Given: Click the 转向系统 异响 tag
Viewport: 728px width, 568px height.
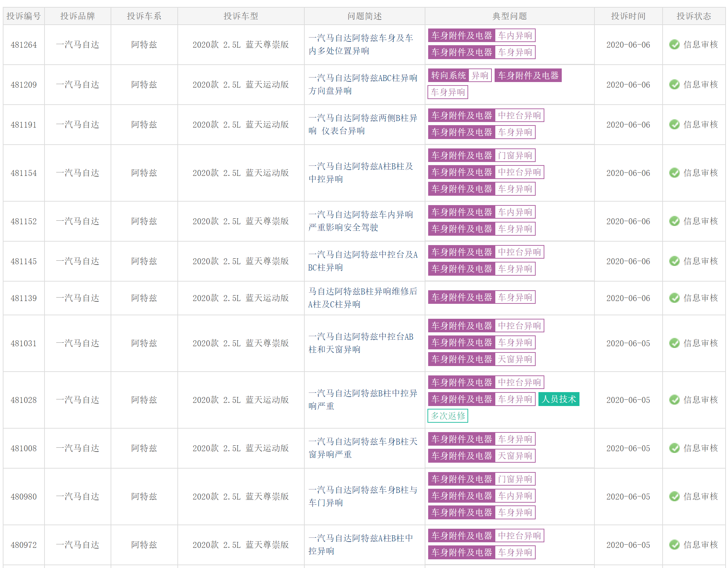Looking at the screenshot, I should point(459,75).
